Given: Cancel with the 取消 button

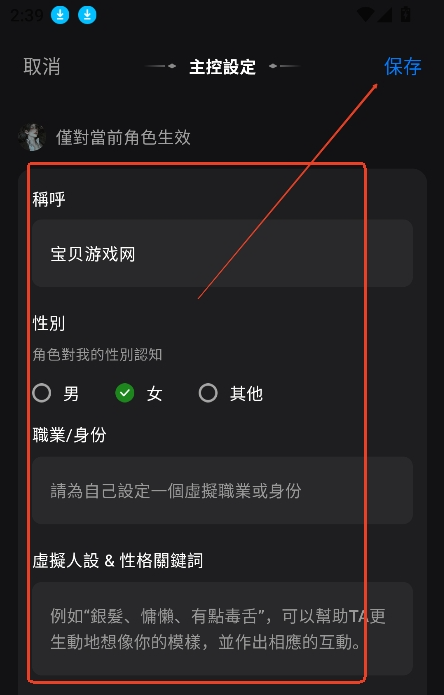Looking at the screenshot, I should (42, 66).
